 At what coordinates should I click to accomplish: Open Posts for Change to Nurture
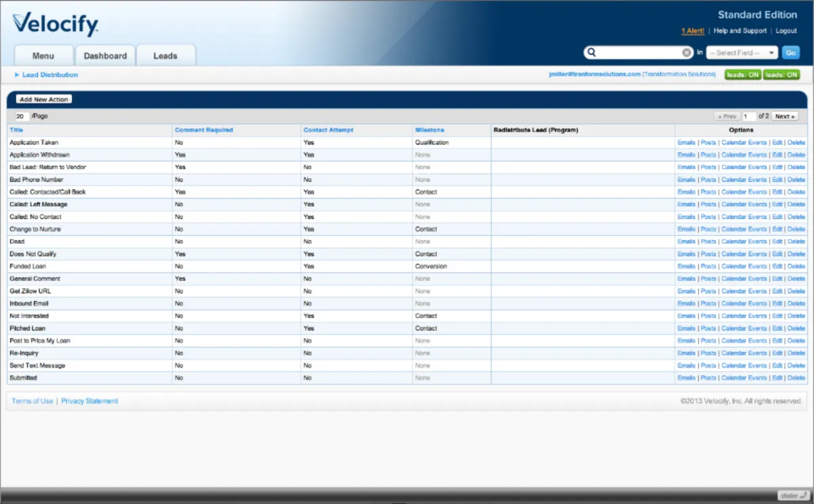click(708, 229)
